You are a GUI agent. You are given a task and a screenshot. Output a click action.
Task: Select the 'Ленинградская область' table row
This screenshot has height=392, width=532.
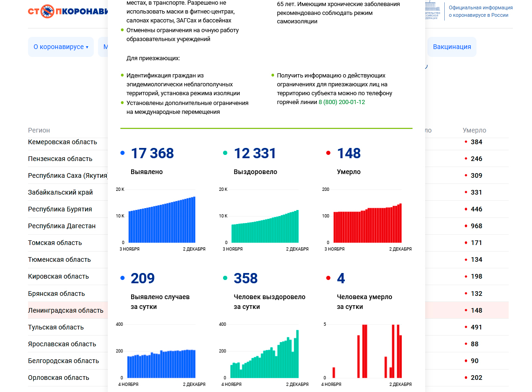click(66, 310)
